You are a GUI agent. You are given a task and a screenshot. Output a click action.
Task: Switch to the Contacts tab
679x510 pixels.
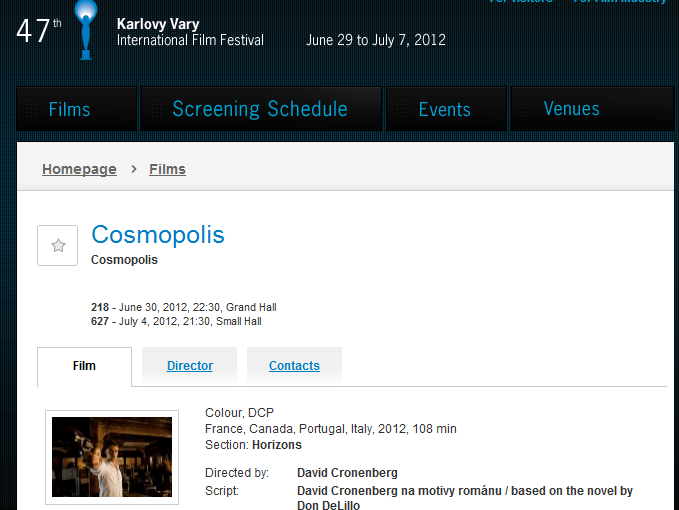pyautogui.click(x=294, y=366)
